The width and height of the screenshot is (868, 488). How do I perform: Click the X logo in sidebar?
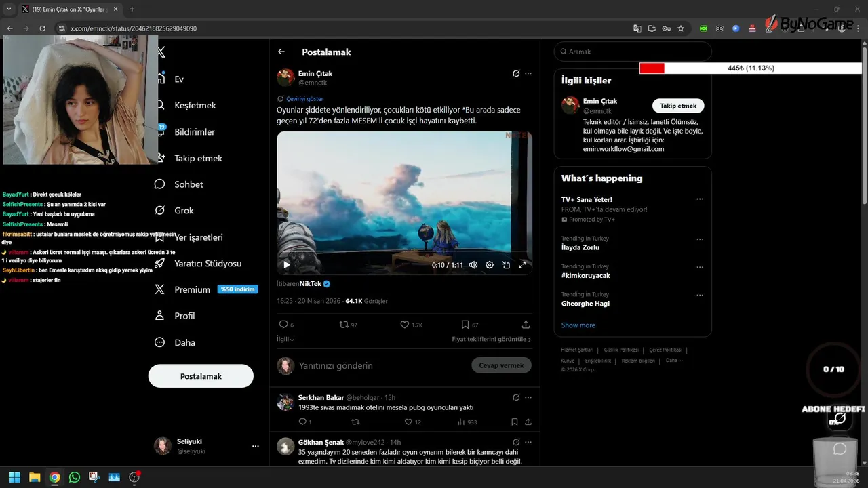161,52
